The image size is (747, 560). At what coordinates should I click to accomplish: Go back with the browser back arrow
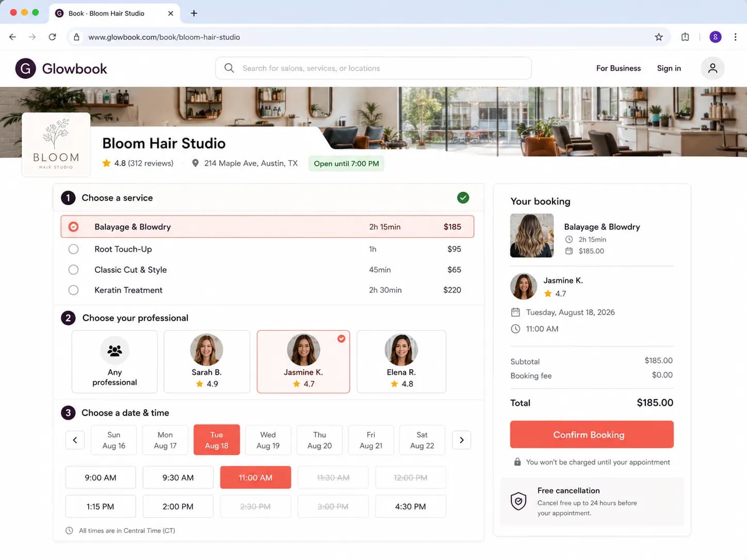click(13, 37)
